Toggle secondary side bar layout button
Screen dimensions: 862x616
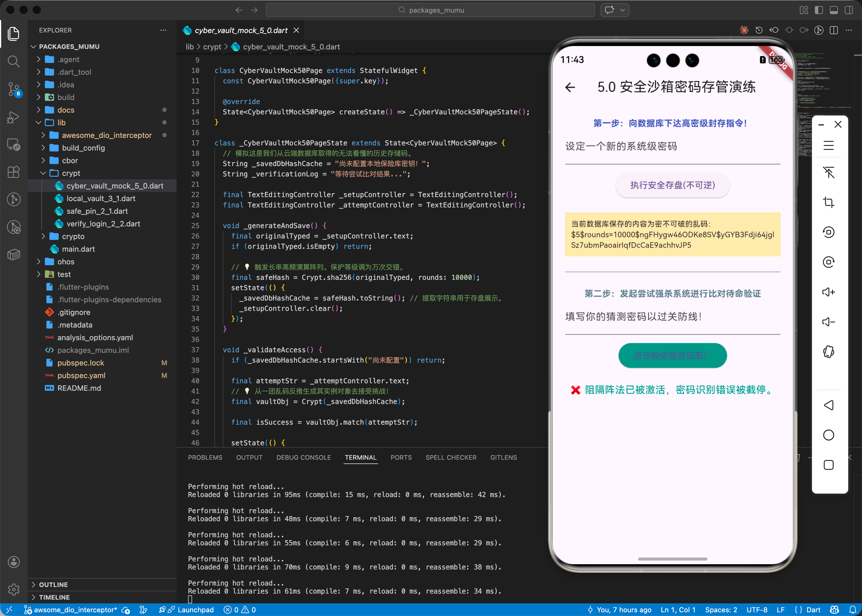click(x=849, y=10)
